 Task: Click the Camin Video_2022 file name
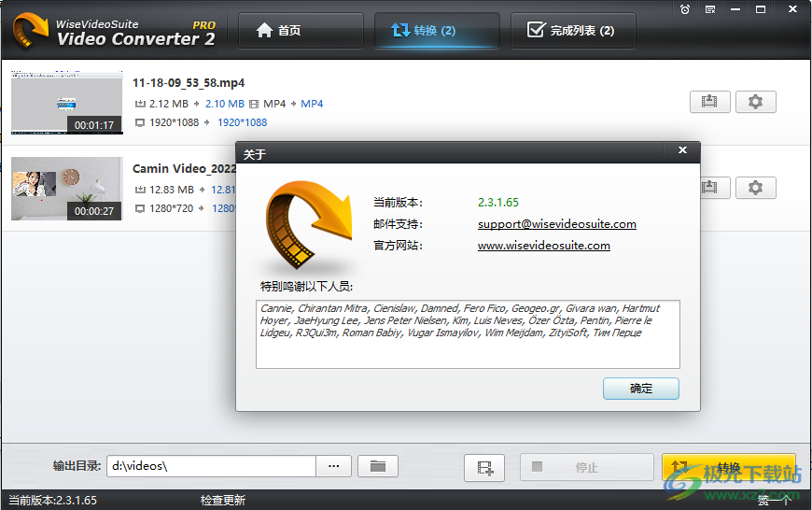coord(185,169)
